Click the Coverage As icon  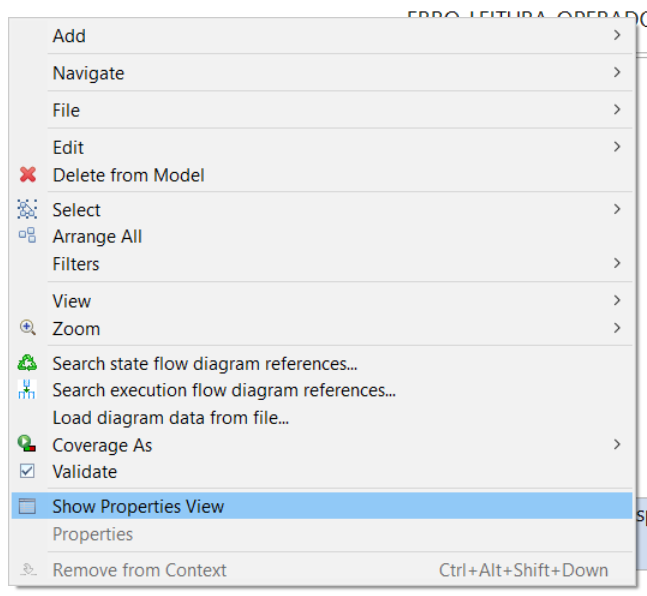(x=28, y=445)
